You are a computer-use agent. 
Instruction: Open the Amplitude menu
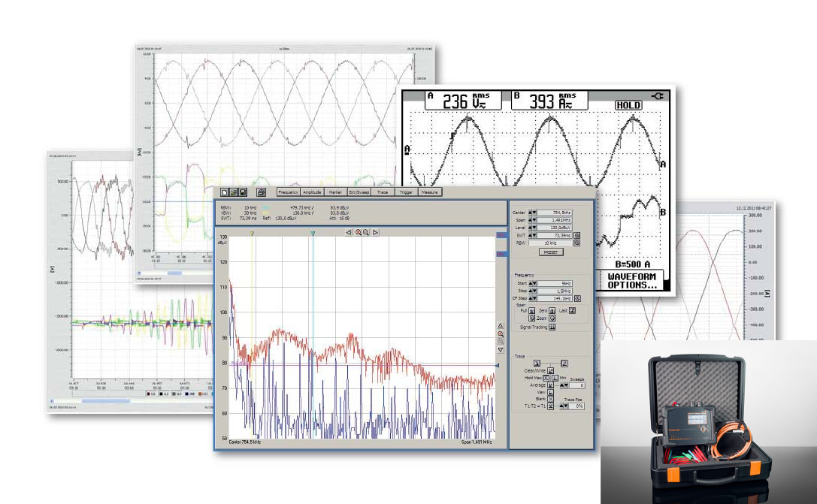[x=312, y=192]
